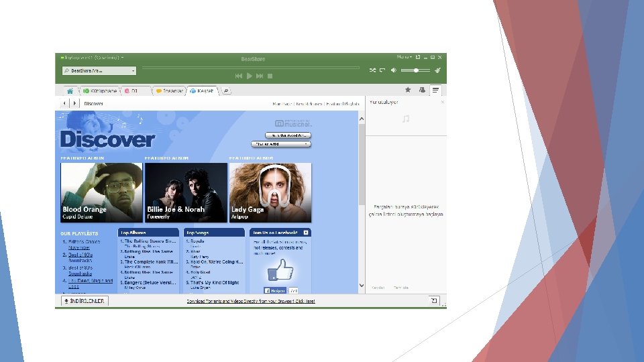Skip to next track button

coord(260,76)
